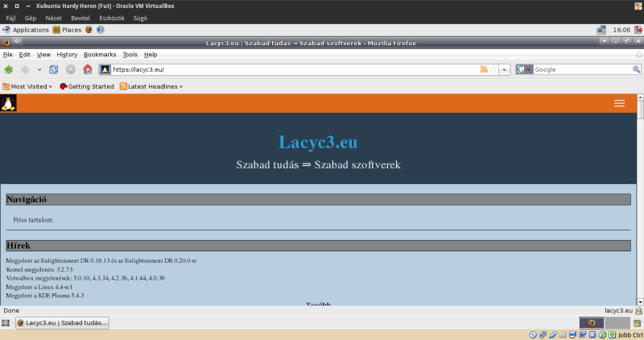Open the hamburger menu on the orange header
The image size is (644, 340).
(619, 103)
